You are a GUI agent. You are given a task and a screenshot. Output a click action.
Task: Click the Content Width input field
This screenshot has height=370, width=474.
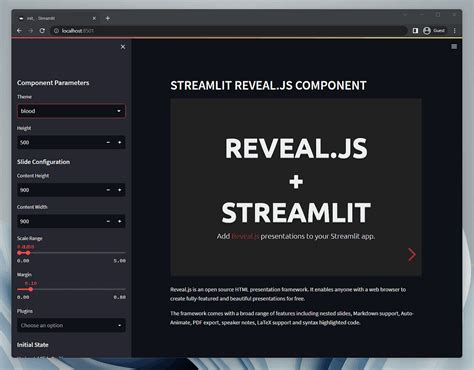tap(60, 221)
